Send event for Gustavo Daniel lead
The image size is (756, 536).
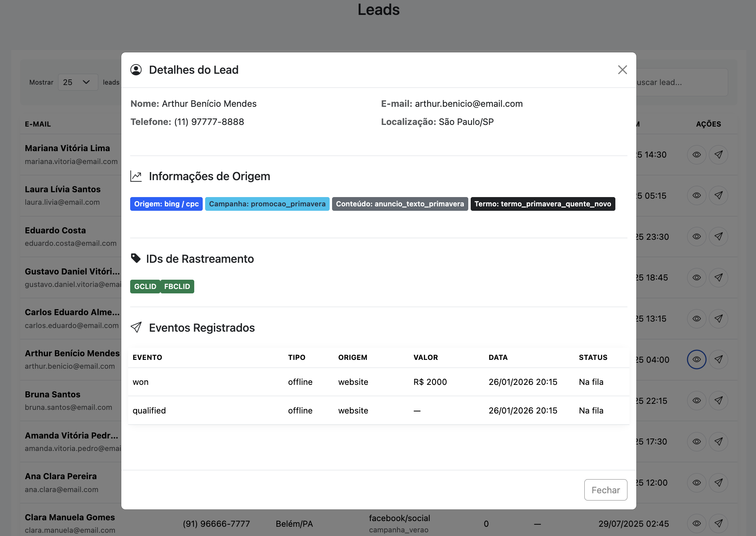coord(718,278)
